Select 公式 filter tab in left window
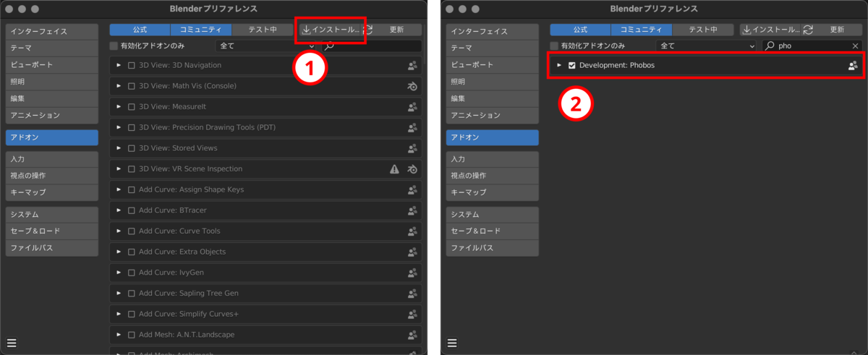The width and height of the screenshot is (868, 355). coord(140,30)
